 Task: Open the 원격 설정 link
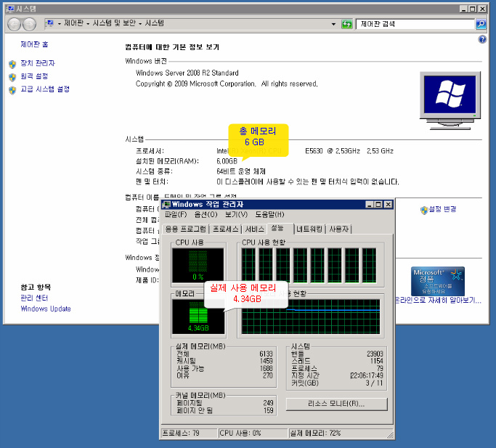tap(34, 76)
